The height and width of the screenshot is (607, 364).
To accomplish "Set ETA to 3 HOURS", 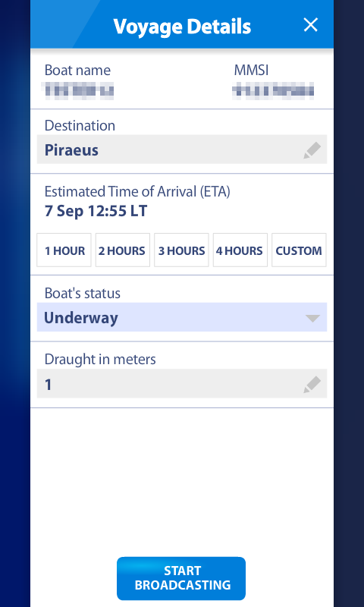I will pos(181,250).
